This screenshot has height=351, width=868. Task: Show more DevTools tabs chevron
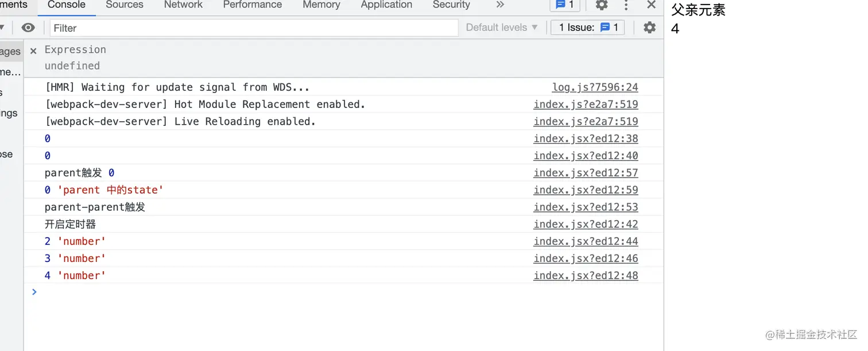click(x=500, y=5)
